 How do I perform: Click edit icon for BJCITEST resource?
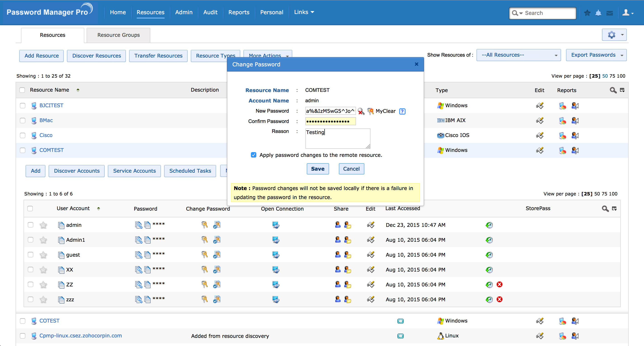coord(540,106)
